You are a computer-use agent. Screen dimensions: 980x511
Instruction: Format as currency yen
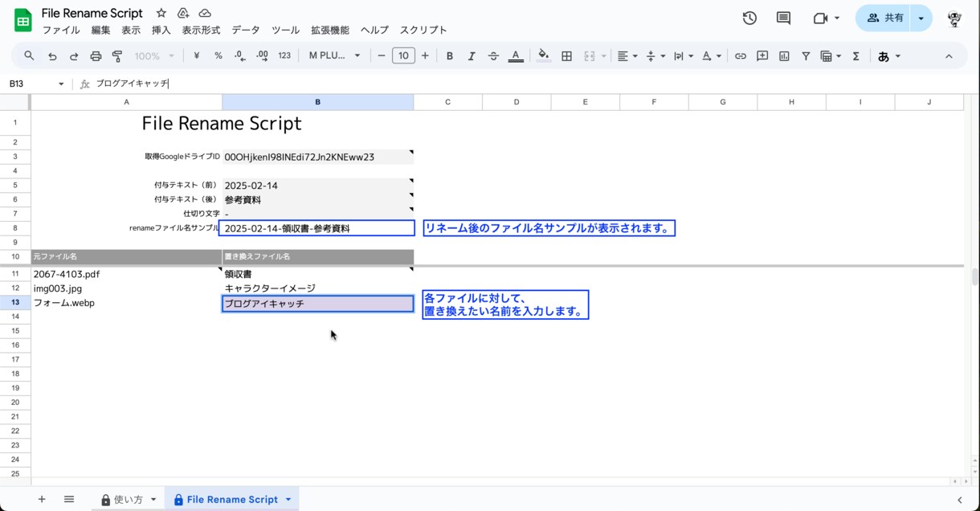(x=196, y=55)
